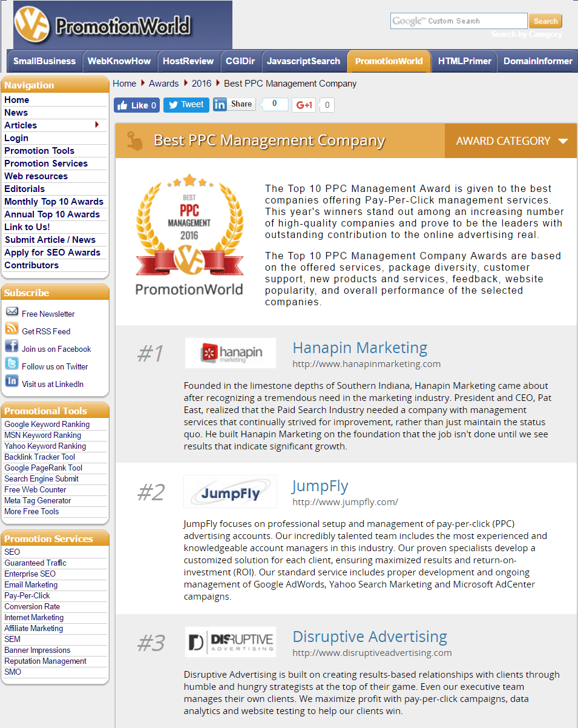Open Pay-Per-Click service link
This screenshot has width=578, height=728.
click(27, 596)
